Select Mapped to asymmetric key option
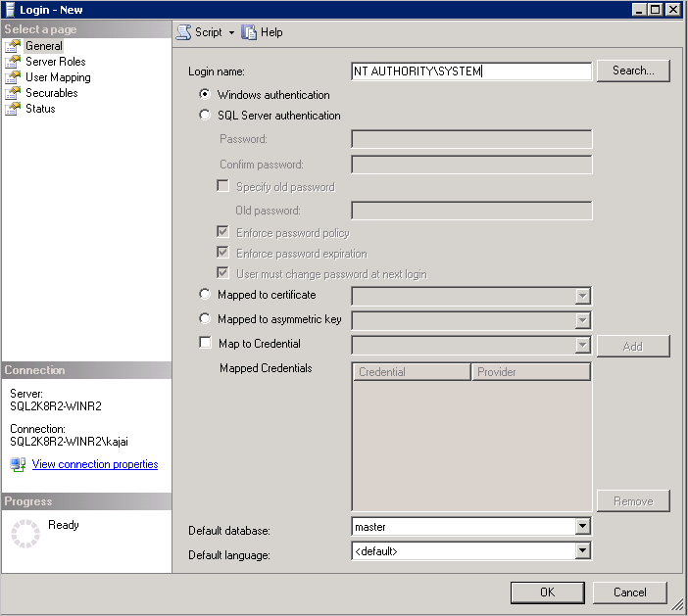Screen dimensions: 688x616 (x=205, y=319)
